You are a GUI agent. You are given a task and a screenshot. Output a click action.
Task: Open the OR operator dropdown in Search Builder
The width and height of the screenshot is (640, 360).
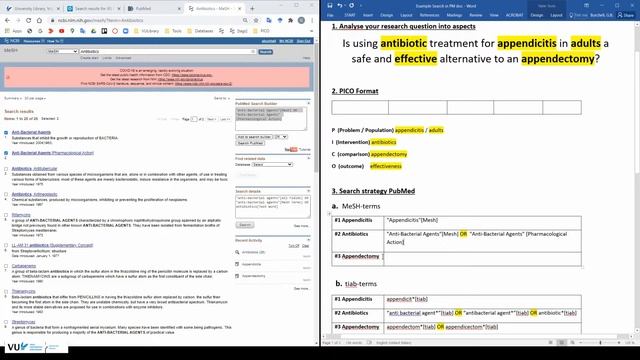tap(281, 137)
